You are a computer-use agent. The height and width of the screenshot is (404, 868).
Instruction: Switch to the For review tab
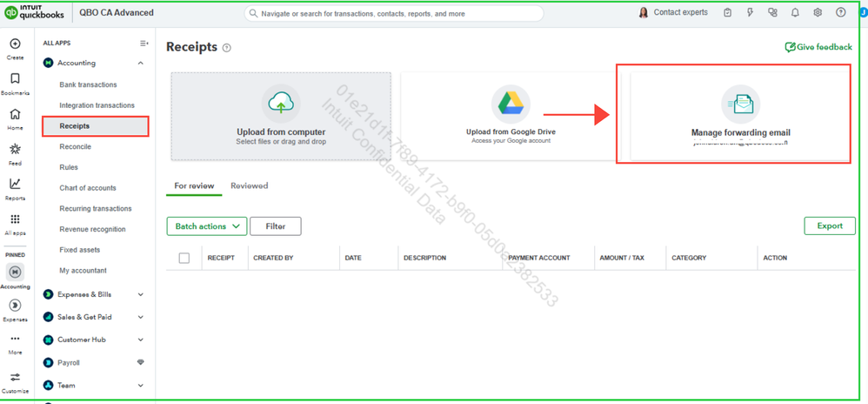tap(194, 185)
